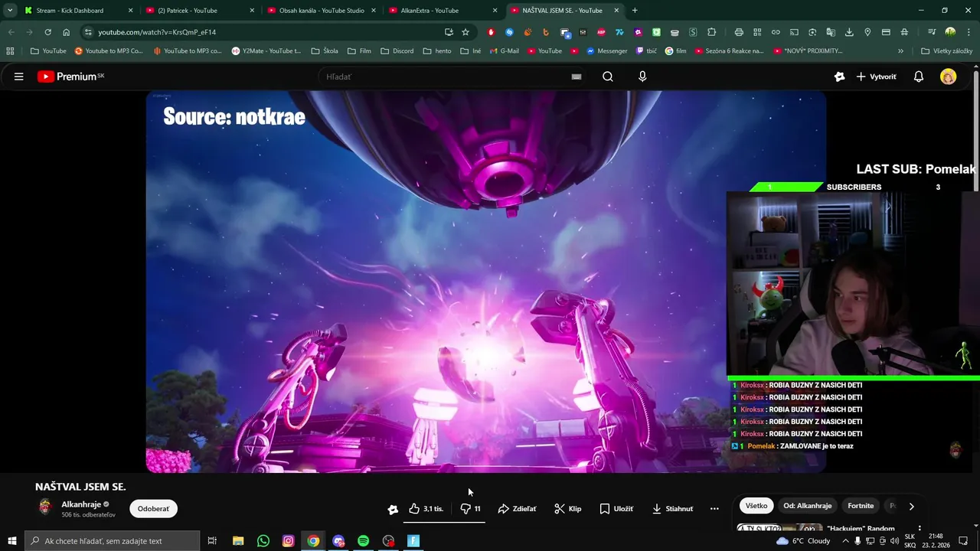Viewport: 980px width, 551px height.
Task: Create a clip with Klip button
Action: (567, 509)
